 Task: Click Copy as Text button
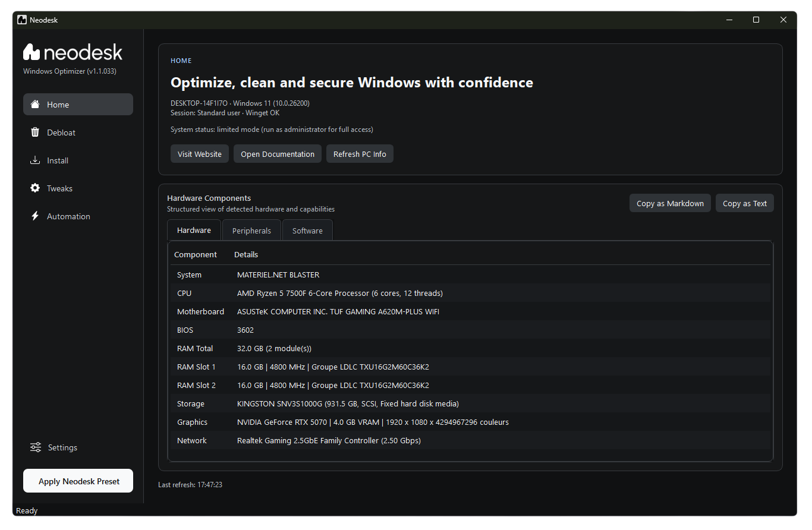coord(745,203)
